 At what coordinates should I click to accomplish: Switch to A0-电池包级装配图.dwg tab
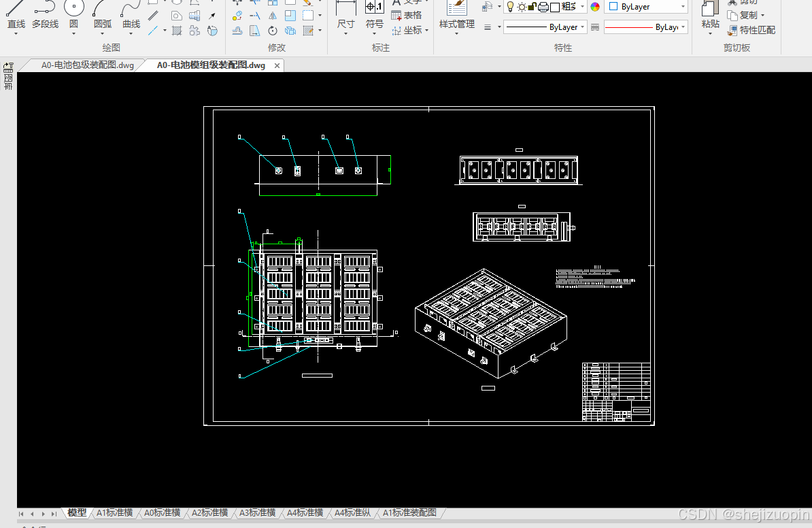[88, 65]
